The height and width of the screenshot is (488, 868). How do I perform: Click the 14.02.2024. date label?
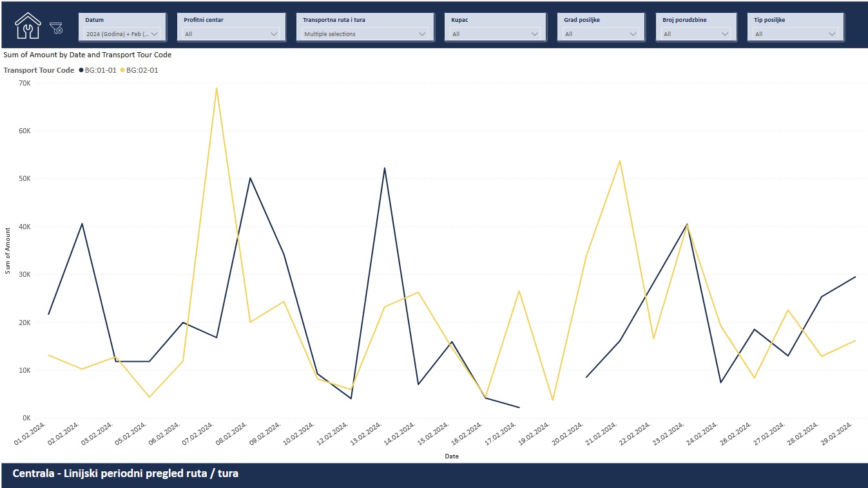(x=400, y=435)
